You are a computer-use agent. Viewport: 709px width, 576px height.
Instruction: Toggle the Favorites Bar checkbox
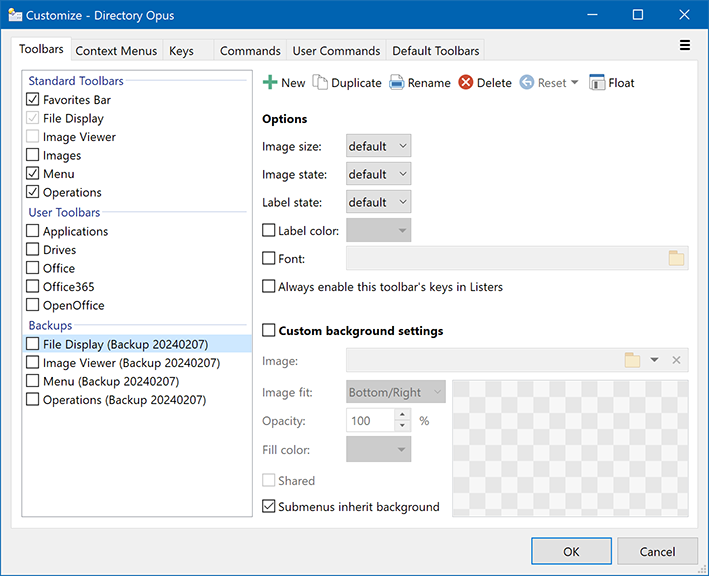[33, 99]
